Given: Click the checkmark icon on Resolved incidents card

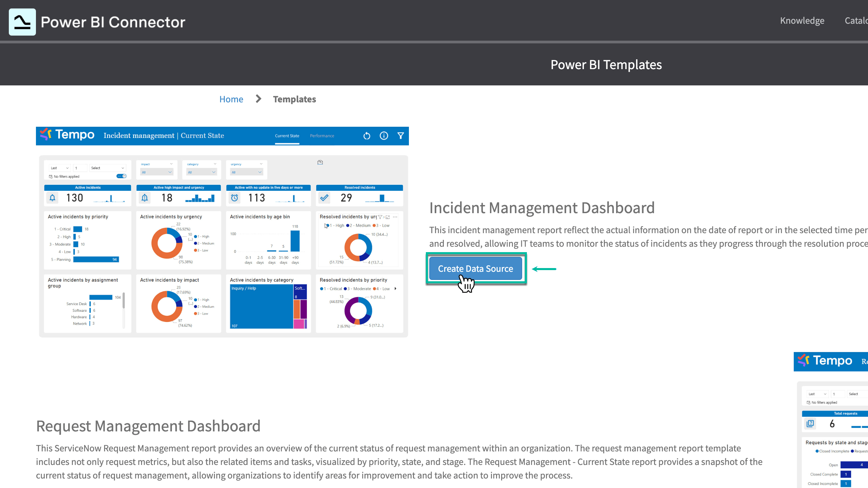Looking at the screenshot, I should (324, 198).
